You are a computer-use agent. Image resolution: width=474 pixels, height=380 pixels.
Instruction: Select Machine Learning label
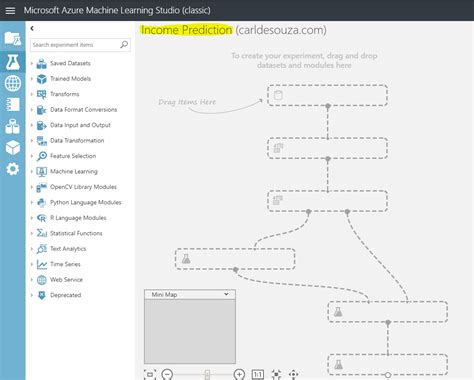click(x=74, y=172)
